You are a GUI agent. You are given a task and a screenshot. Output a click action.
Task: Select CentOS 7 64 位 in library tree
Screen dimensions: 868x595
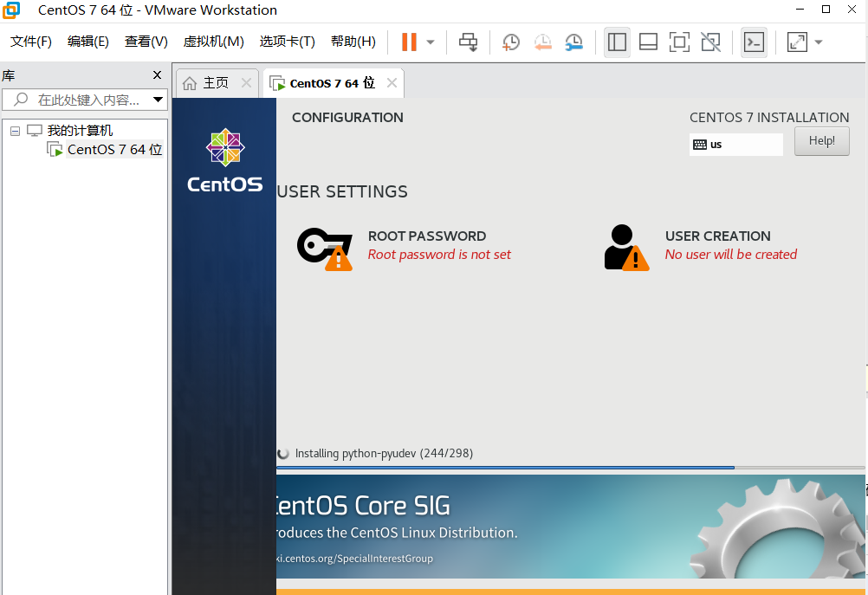click(114, 150)
